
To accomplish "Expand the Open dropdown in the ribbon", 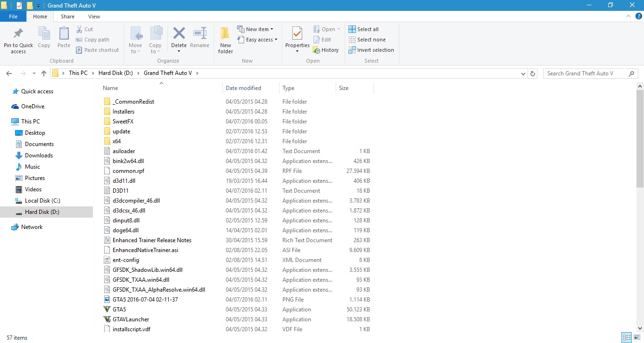I will [327, 29].
